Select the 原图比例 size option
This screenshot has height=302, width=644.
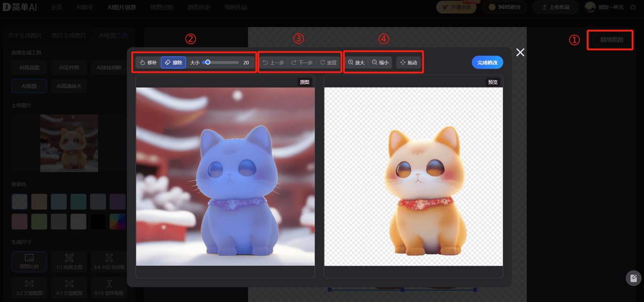[x=29, y=261]
